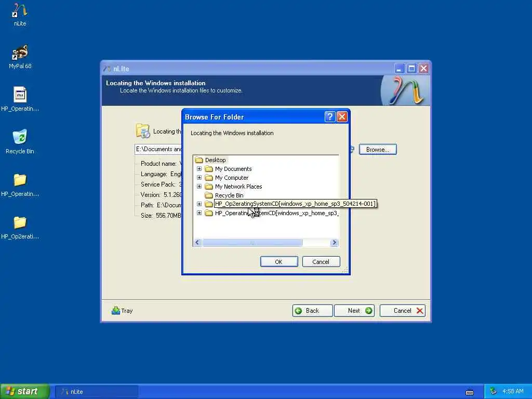Click the Next button in nLite
532x399 pixels.
[x=354, y=311]
